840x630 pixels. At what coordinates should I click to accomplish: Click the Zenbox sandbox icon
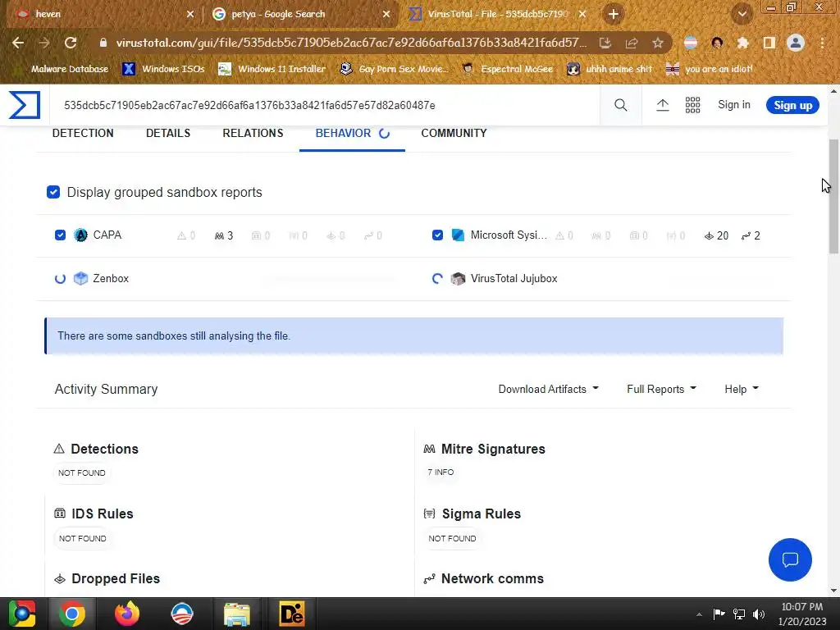click(81, 279)
